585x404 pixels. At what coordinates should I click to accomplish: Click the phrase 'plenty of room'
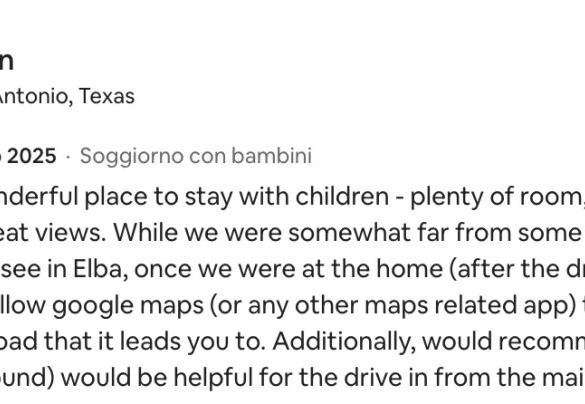point(495,197)
